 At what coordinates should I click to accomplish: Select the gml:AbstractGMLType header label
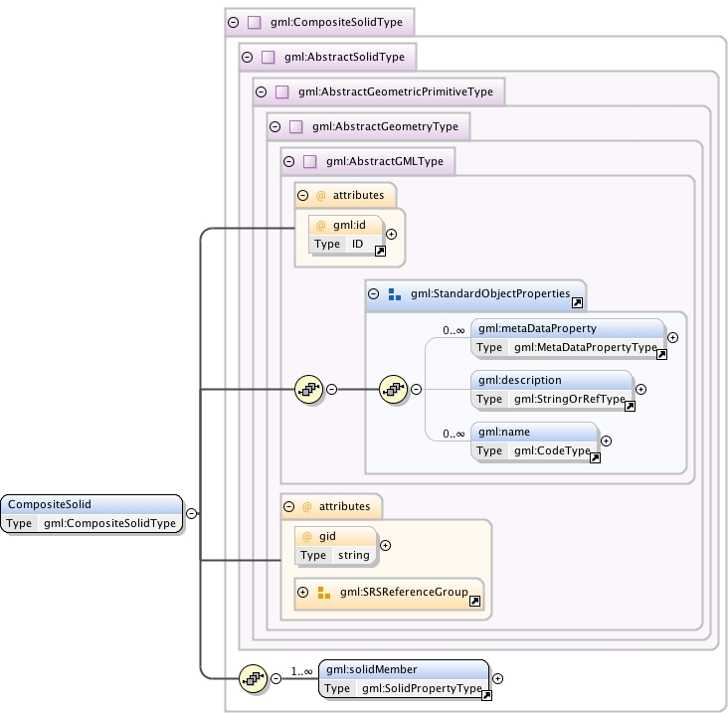(385, 161)
